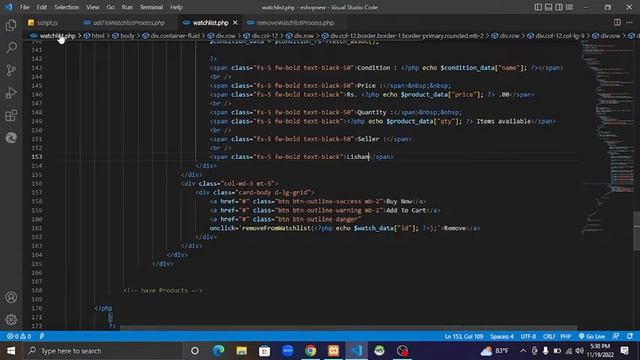Click the feedback icon in status bar
This screenshot has height=360, width=640.
(616, 336)
